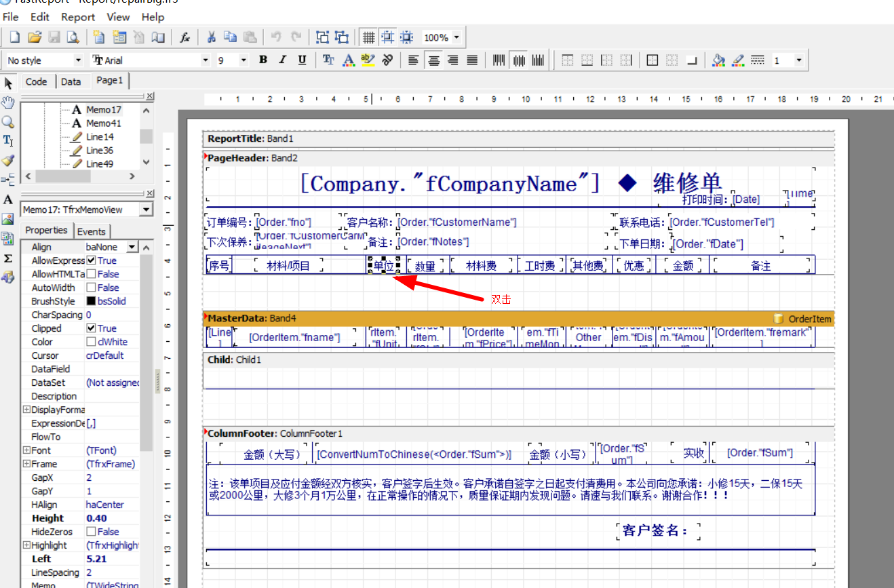Screen dimensions: 894x588
Task: Enable the HideZeros checkbox
Action: (x=91, y=532)
